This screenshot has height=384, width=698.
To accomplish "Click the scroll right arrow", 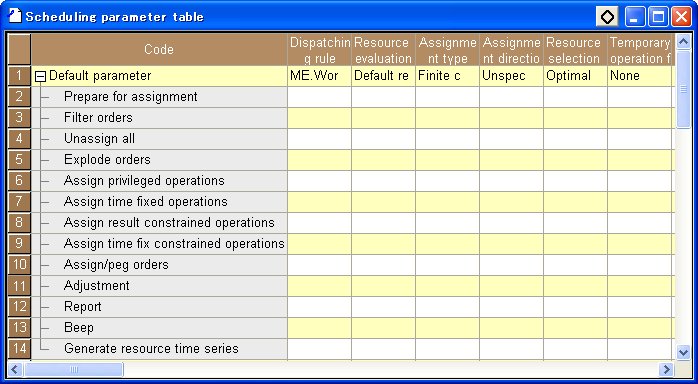I will pyautogui.click(x=666, y=369).
